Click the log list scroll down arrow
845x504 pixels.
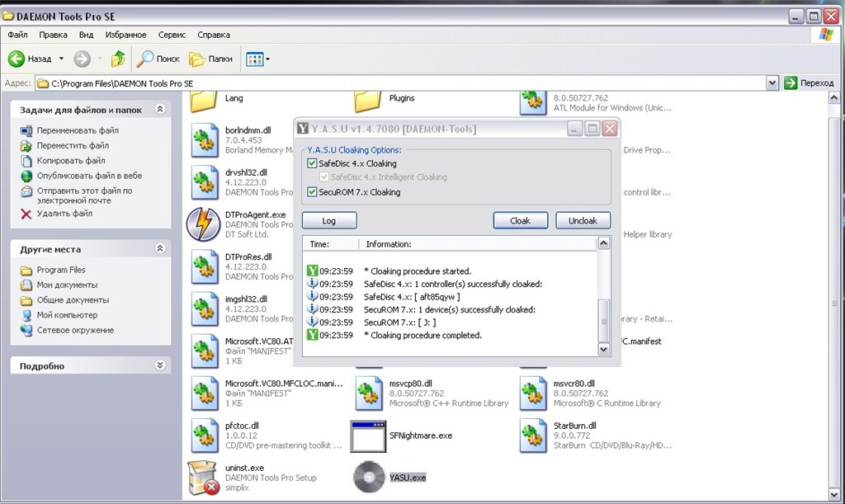click(x=604, y=349)
